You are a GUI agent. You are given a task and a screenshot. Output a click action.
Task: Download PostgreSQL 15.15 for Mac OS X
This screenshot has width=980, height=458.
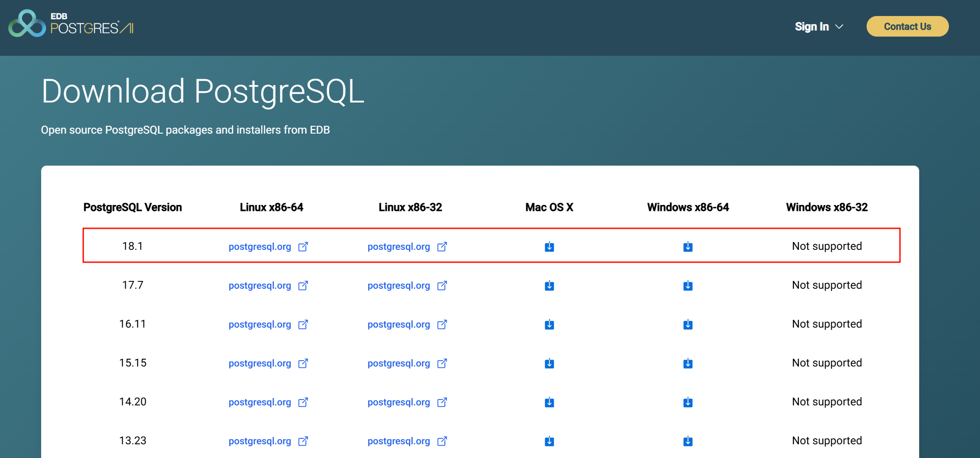[549, 364]
